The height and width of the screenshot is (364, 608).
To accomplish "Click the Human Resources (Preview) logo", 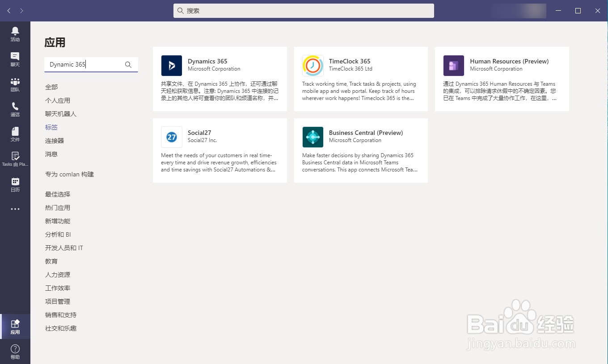I will click(x=454, y=66).
